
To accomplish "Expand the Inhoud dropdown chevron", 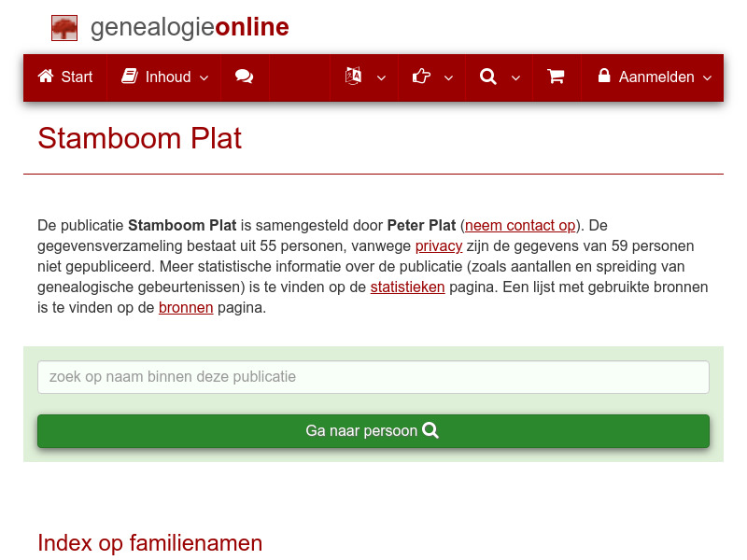I will [x=202, y=80].
